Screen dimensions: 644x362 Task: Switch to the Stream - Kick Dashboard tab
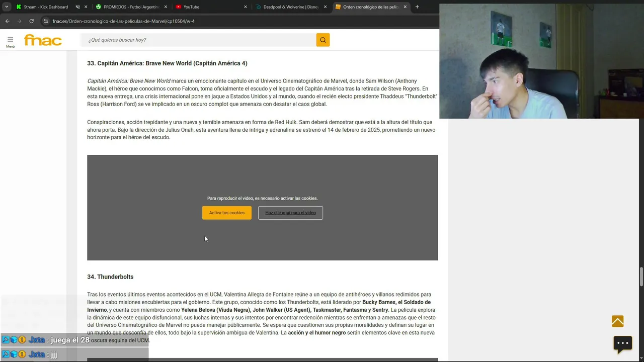coord(45,7)
